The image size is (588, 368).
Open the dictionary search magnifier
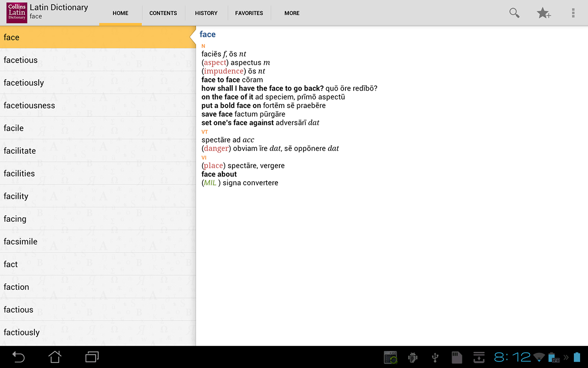(x=514, y=13)
